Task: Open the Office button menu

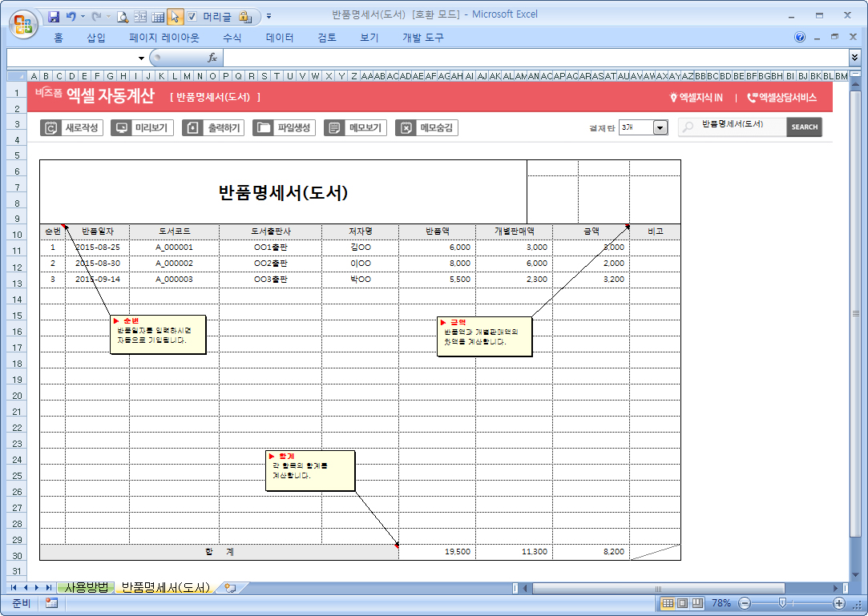Action: (23, 24)
